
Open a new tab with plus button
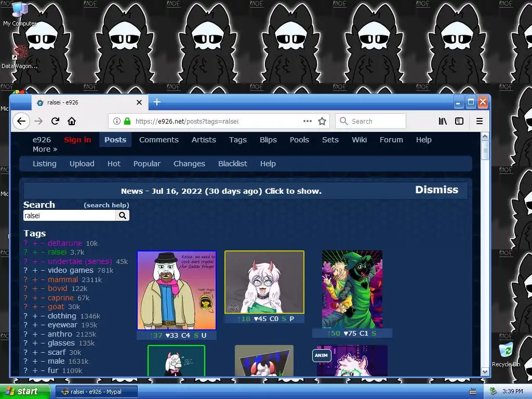pos(157,102)
